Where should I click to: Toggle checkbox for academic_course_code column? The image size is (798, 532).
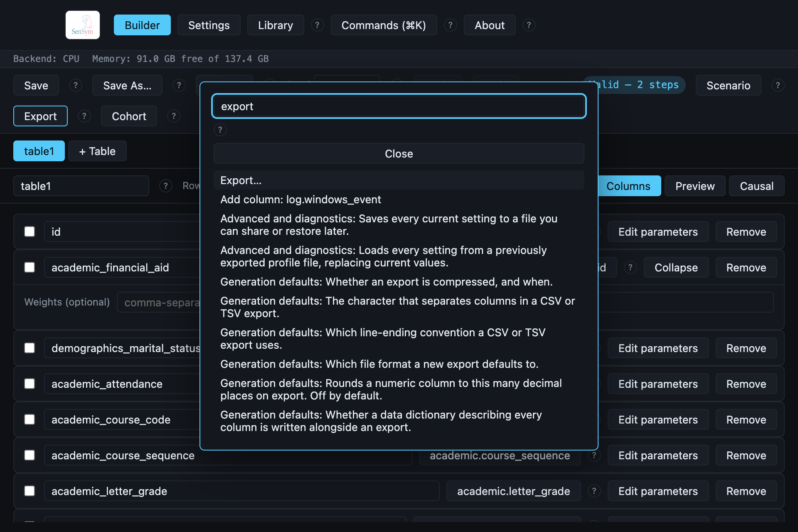coord(30,419)
